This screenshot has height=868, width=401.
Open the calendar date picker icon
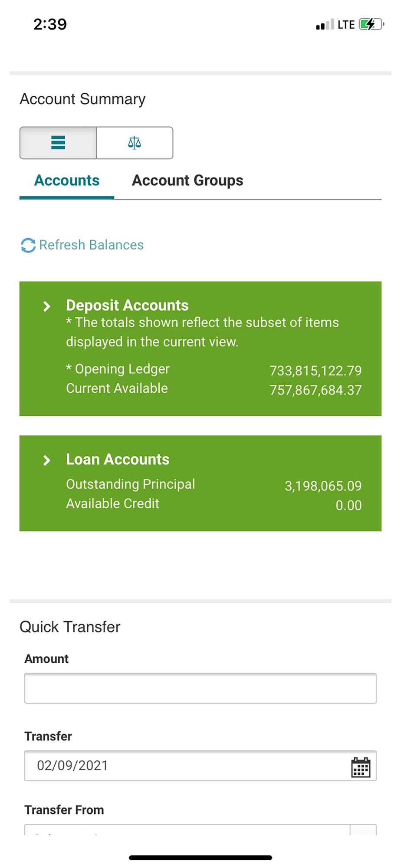click(x=361, y=767)
